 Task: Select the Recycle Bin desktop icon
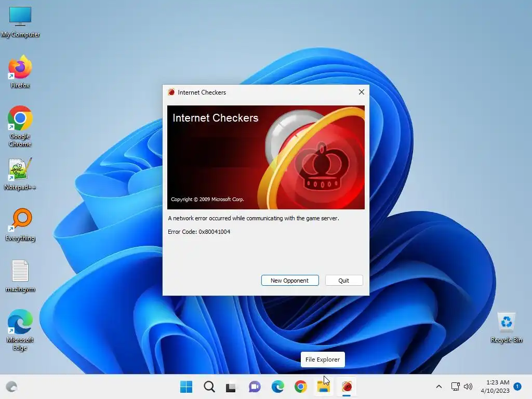(x=506, y=328)
